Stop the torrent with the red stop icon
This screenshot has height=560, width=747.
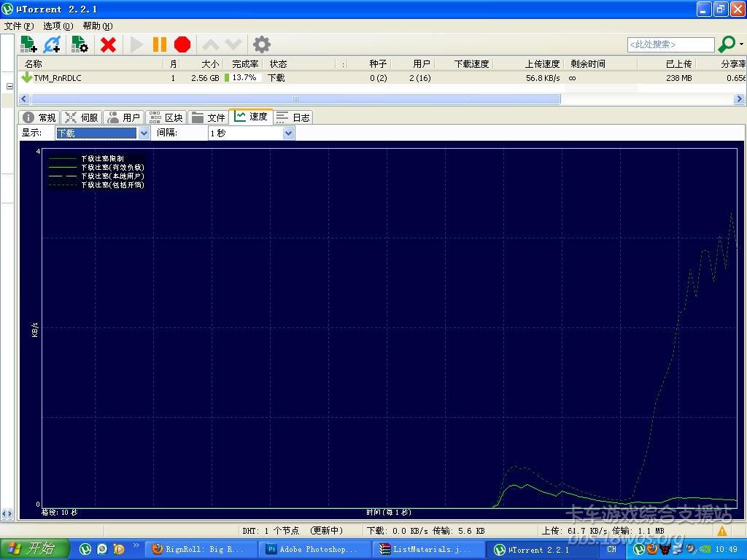point(182,44)
